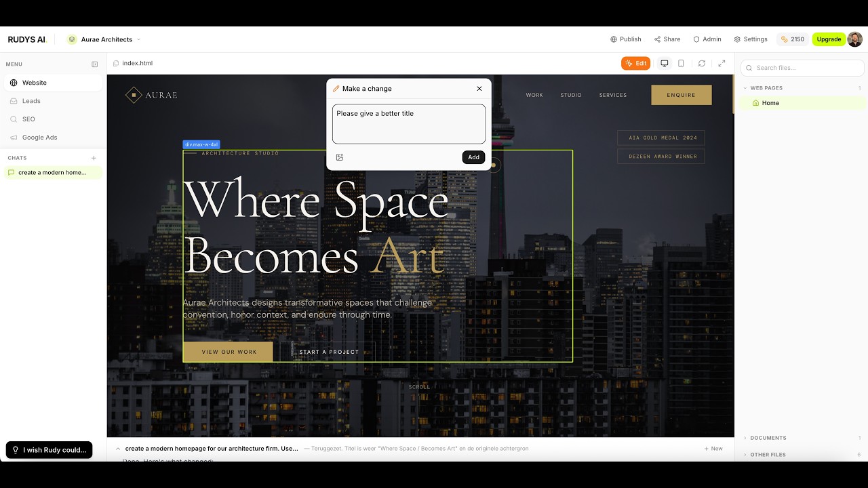Image resolution: width=868 pixels, height=488 pixels.
Task: Click the AIA GOLD MEDAL 2024 badge
Action: click(661, 138)
